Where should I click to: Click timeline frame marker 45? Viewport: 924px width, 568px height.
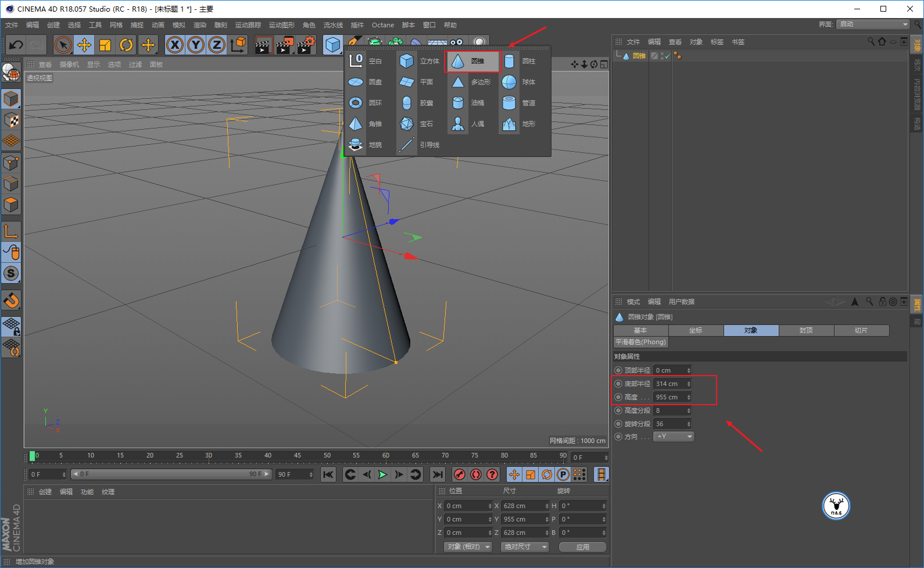pos(297,456)
